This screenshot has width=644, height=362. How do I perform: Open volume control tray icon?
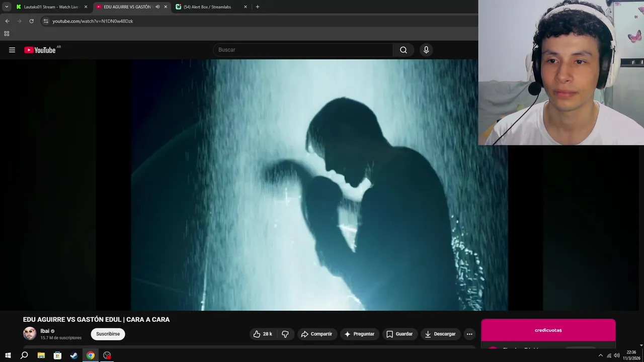(x=617, y=355)
